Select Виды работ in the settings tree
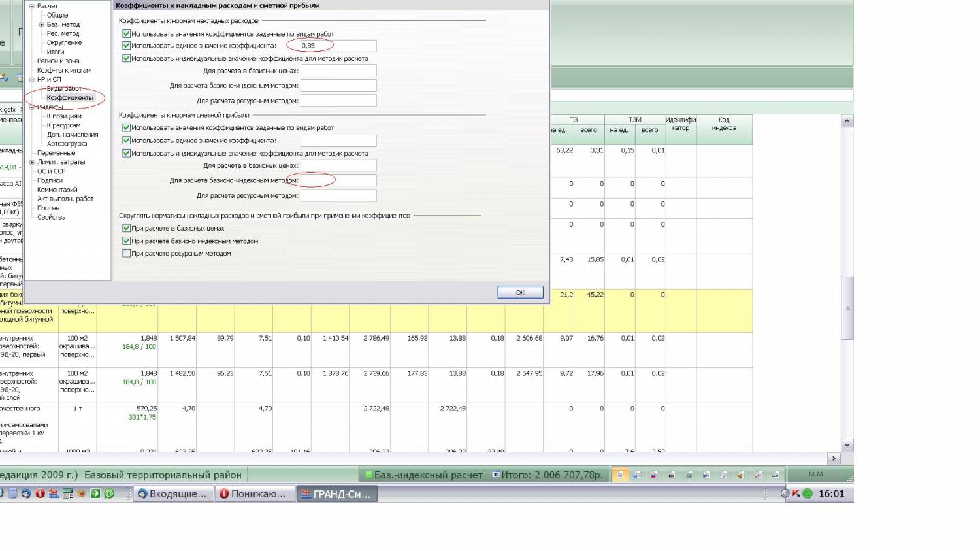Screen dimensions: 980x551 tap(64, 89)
